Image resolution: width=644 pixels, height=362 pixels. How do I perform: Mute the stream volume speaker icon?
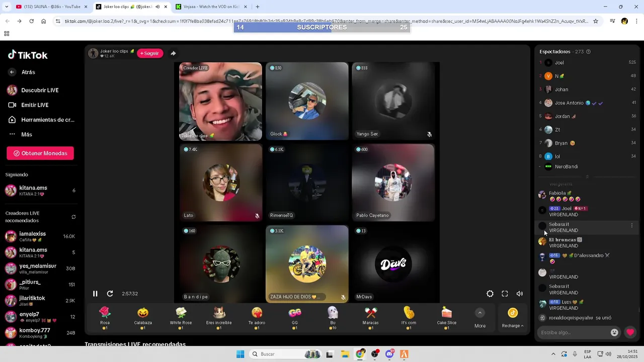tap(520, 294)
